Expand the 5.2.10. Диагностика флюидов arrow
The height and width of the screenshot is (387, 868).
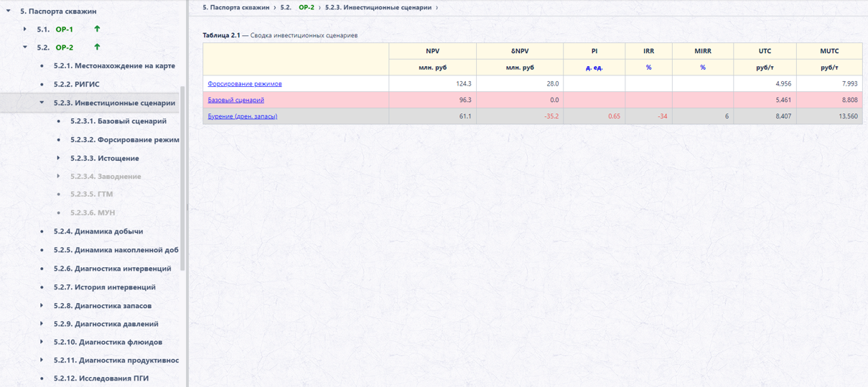(42, 342)
